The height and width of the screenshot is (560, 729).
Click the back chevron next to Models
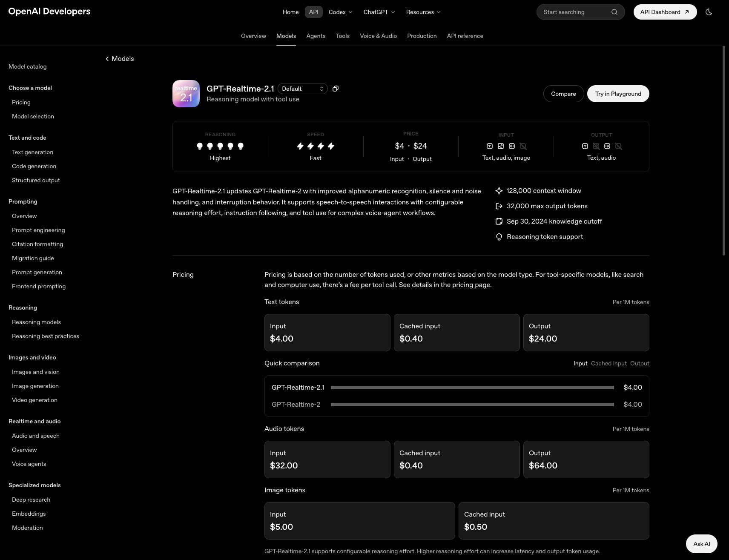(107, 59)
